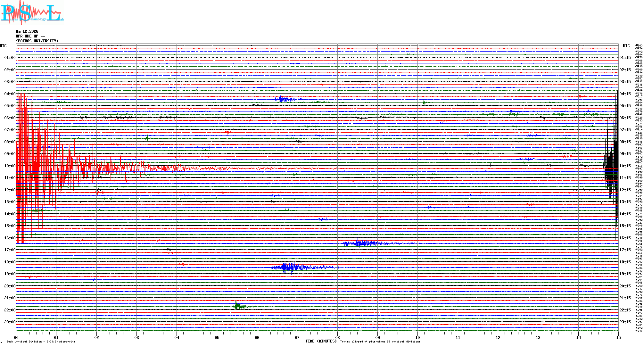Click the TIME (MINUTES) axis title
Image resolution: width=644 pixels, height=346 pixels.
pos(321,341)
